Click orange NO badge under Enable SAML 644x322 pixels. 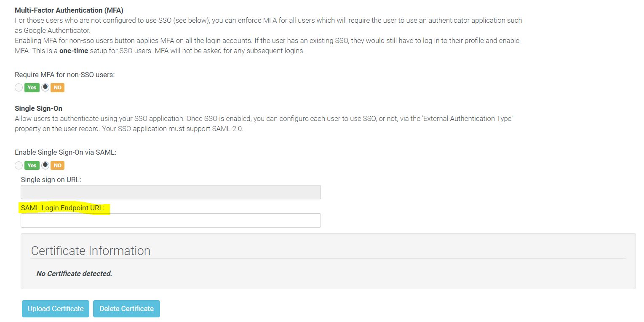[x=57, y=165]
